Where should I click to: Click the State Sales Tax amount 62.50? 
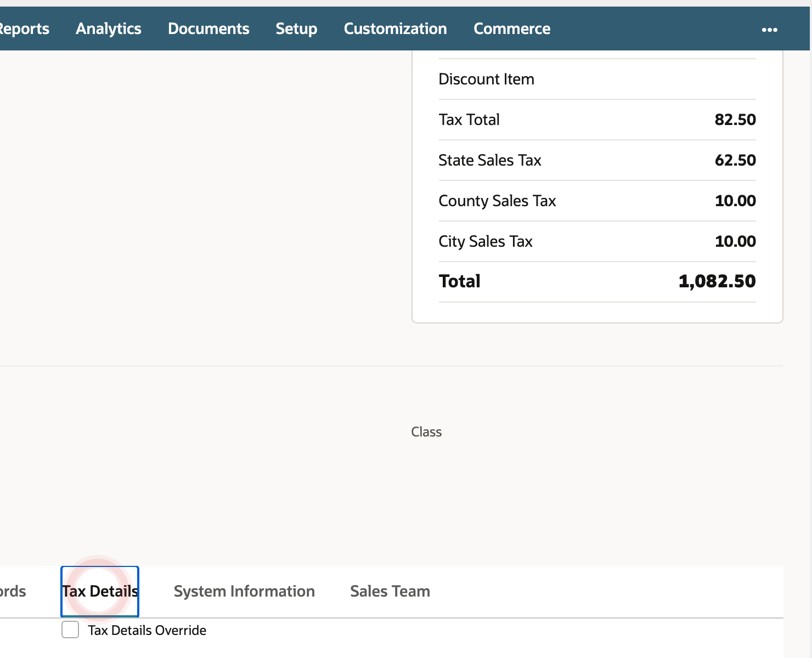click(x=735, y=160)
